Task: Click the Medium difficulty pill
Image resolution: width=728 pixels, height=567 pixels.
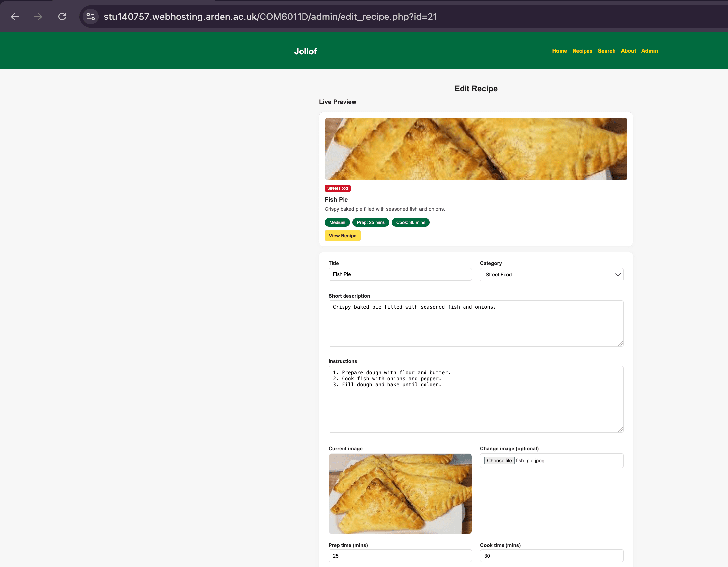Action: click(337, 222)
